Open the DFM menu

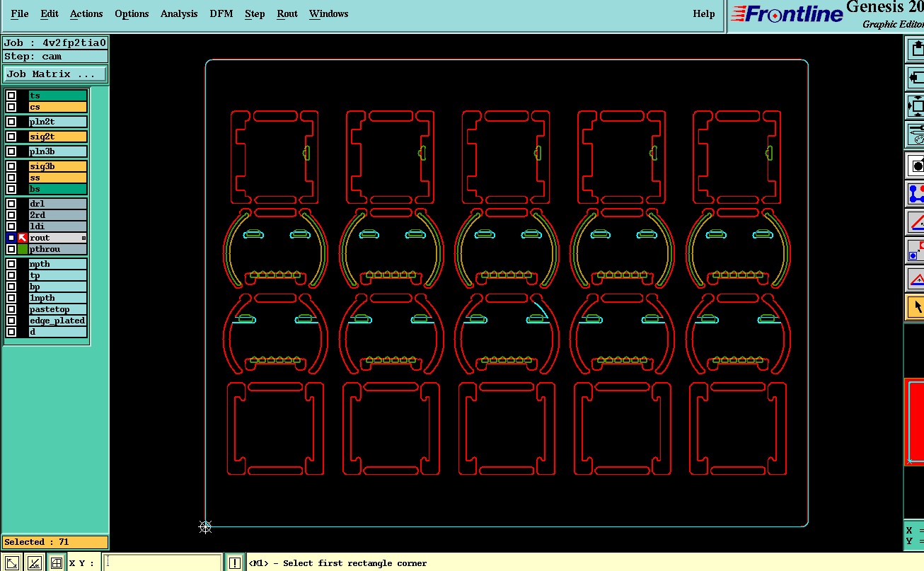(x=221, y=13)
